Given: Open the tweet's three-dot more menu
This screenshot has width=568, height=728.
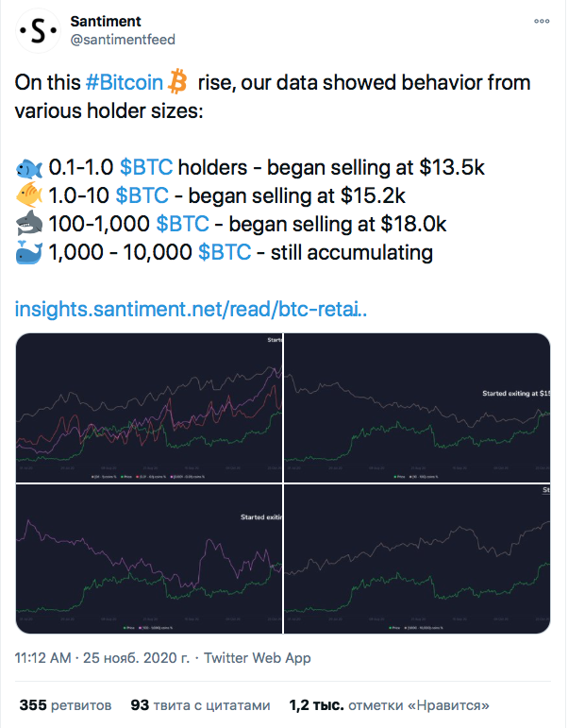Looking at the screenshot, I should [542, 21].
